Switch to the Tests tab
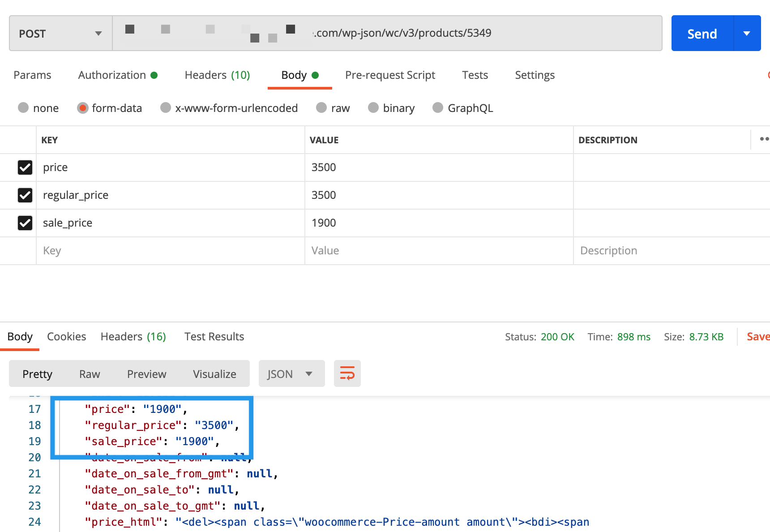The image size is (770, 532). point(475,75)
